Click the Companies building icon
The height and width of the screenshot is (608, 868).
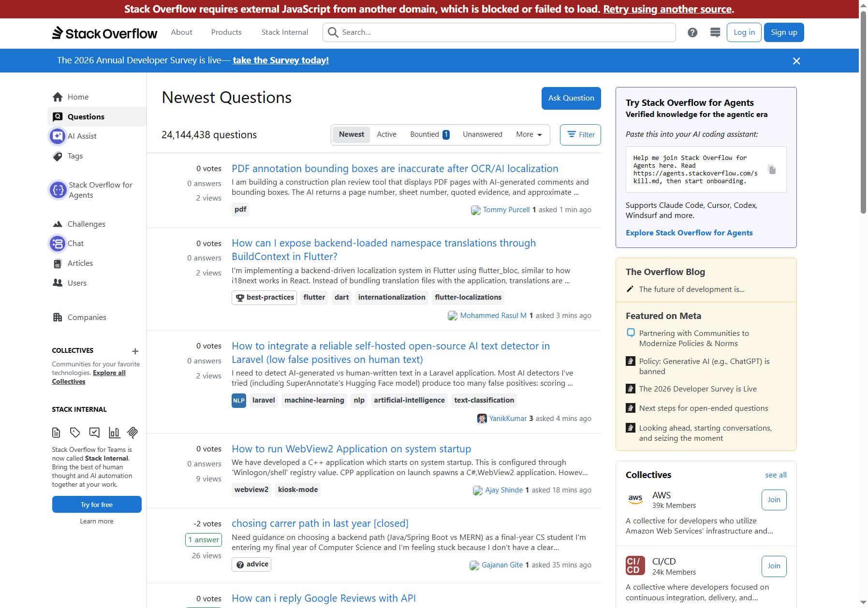[58, 318]
